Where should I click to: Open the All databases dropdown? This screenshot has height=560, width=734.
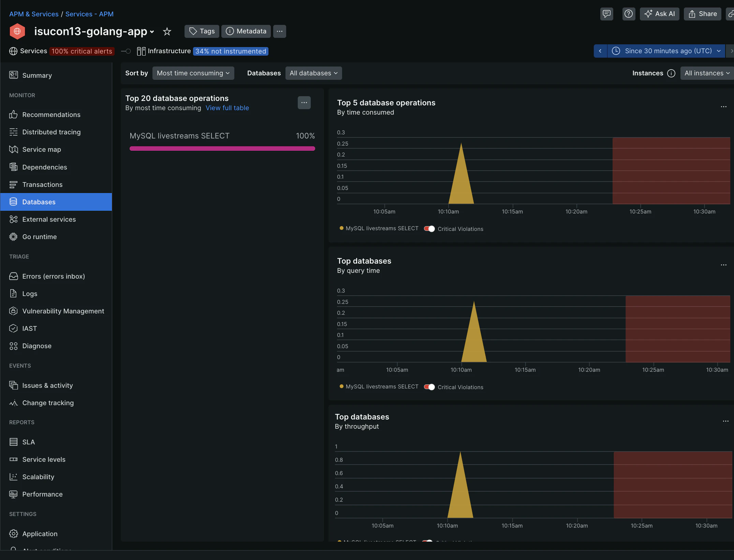tap(313, 73)
